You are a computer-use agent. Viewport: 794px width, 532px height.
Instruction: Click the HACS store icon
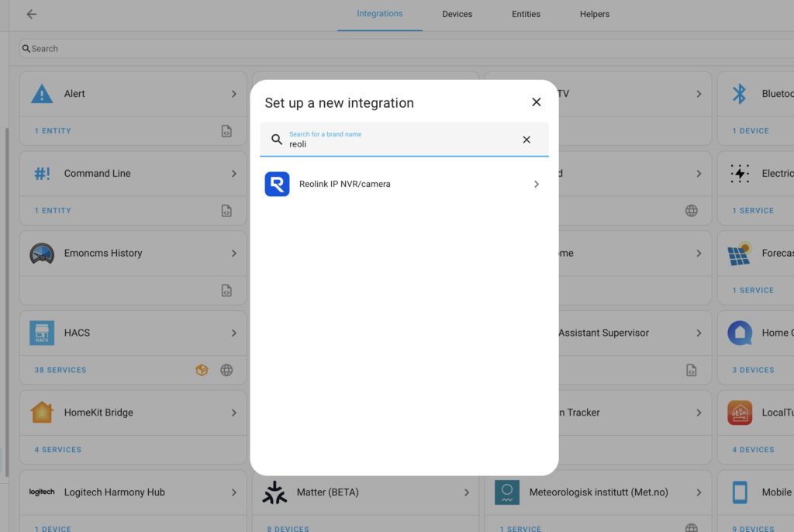42,333
